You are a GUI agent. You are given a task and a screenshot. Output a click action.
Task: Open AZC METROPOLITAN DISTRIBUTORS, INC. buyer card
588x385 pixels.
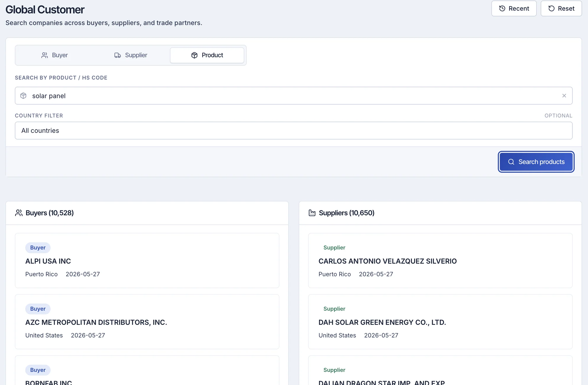pyautogui.click(x=147, y=322)
